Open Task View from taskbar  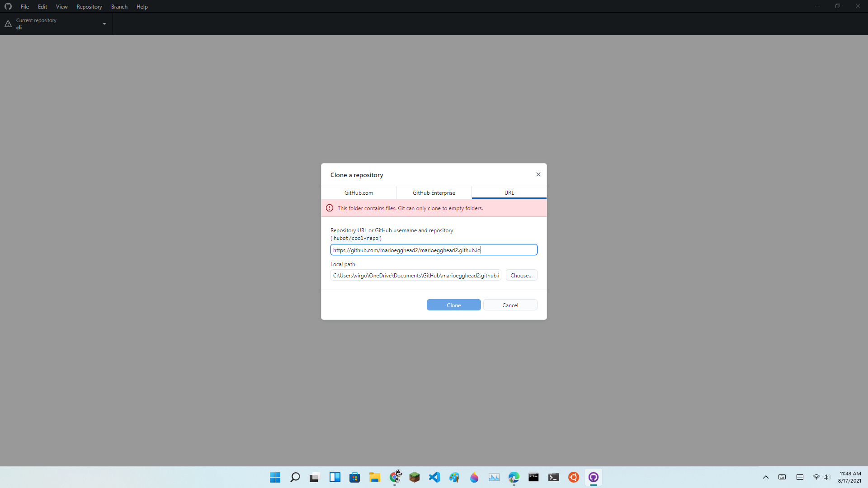click(315, 477)
